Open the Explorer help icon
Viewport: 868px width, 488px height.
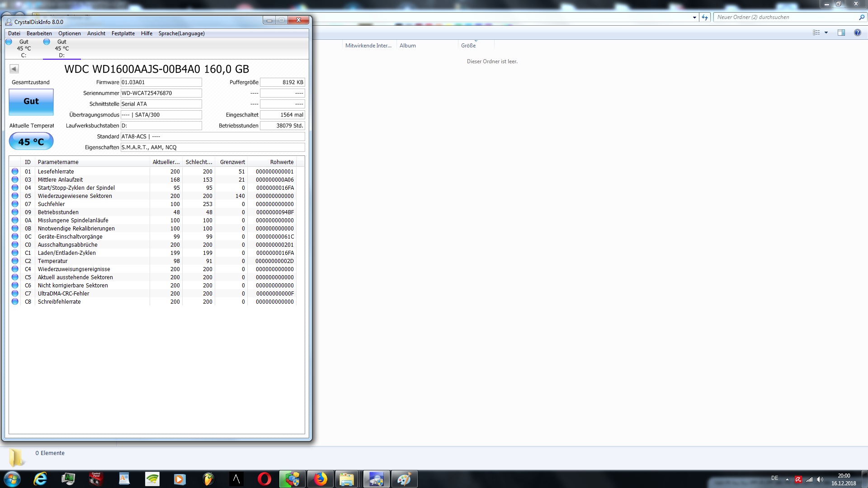click(x=857, y=33)
